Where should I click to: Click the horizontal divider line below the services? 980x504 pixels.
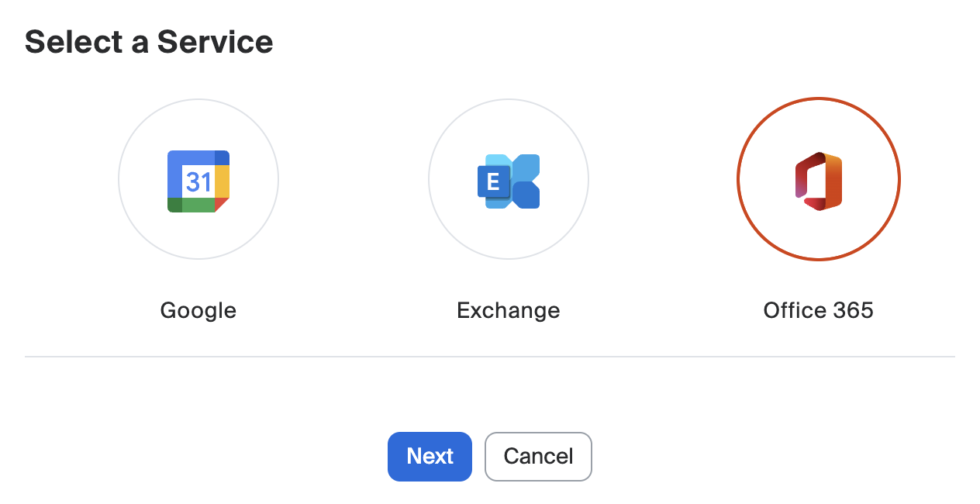(x=490, y=357)
